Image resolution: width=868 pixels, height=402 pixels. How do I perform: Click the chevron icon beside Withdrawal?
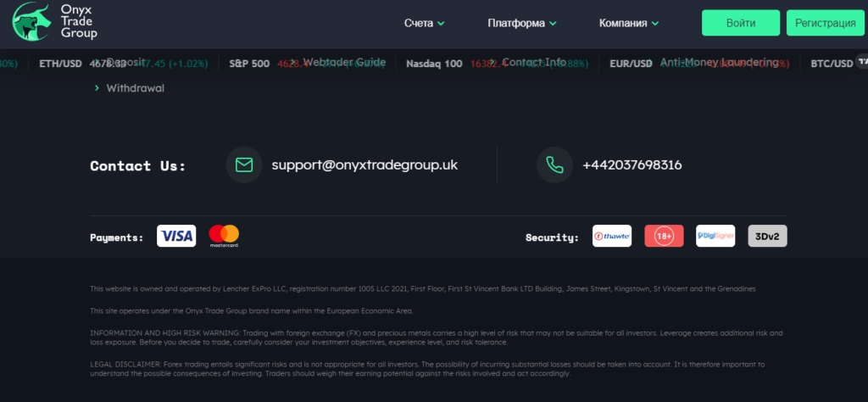tap(97, 88)
